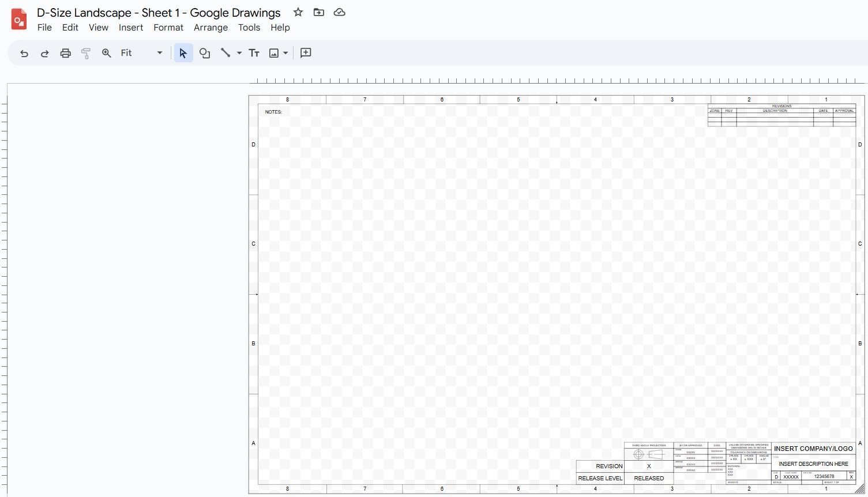Click the Paint format tool
The height and width of the screenshot is (497, 868).
tap(86, 53)
